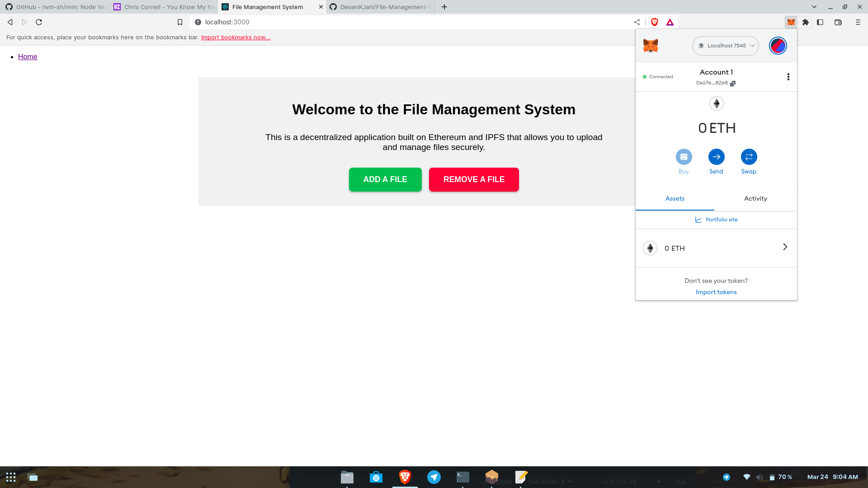Copy the account address
Screen dimensions: 868x488
click(733, 83)
